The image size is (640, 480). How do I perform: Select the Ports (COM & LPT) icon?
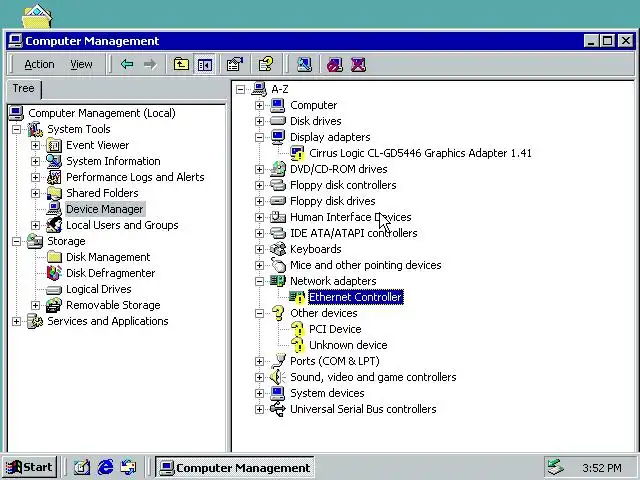point(278,361)
